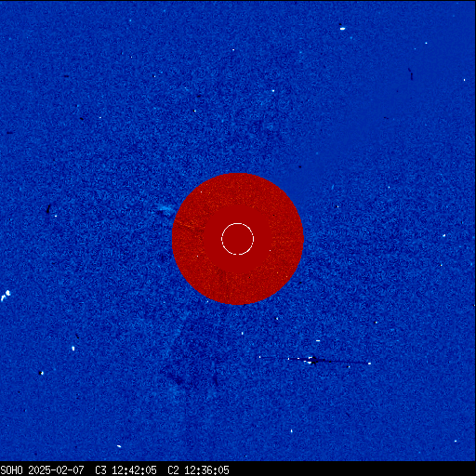The image size is (476, 476).
Task: Click the white star inside red ring's lower-left
Action: (197, 256)
